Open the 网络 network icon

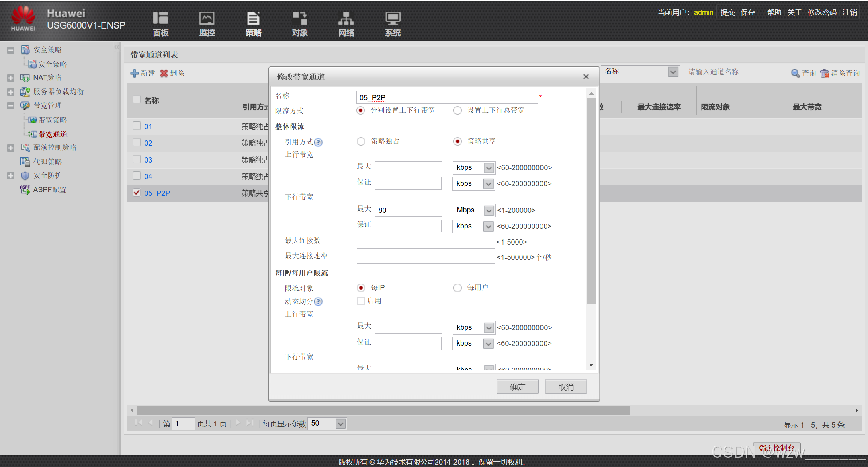coord(346,23)
